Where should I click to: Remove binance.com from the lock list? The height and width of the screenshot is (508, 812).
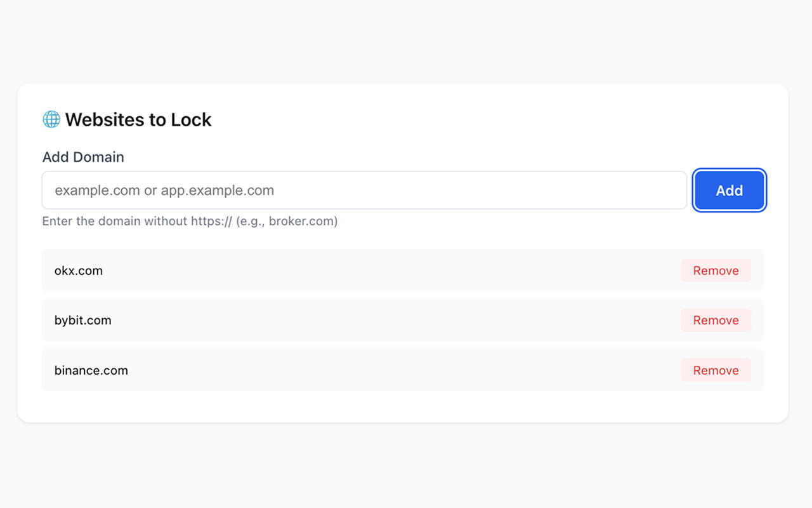click(x=716, y=370)
